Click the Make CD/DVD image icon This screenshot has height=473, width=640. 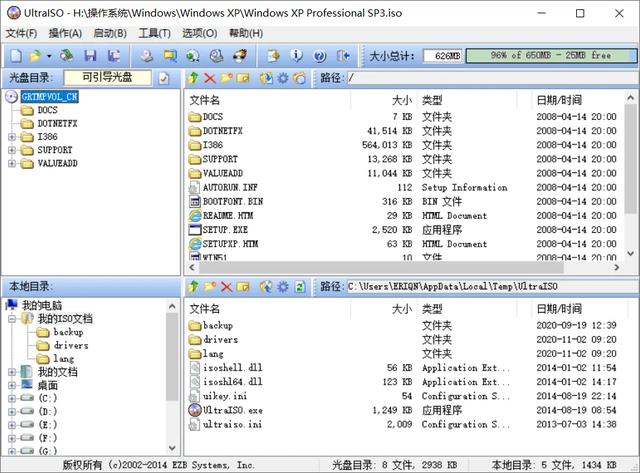pyautogui.click(x=147, y=56)
